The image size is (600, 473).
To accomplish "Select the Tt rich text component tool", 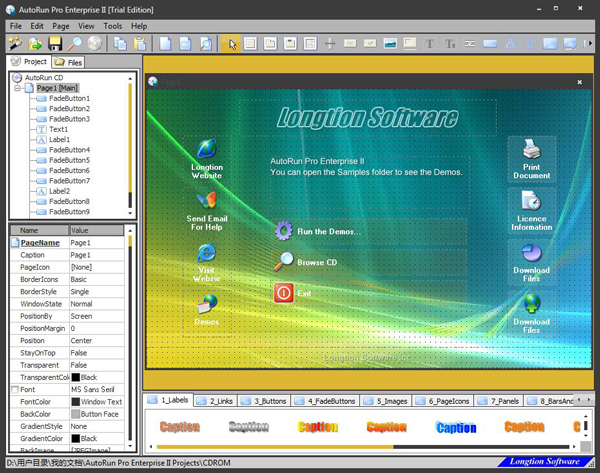I will pos(450,44).
